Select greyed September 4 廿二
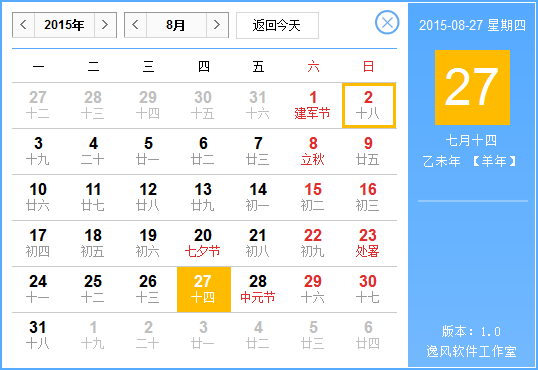This screenshot has height=370, width=538. (258, 335)
